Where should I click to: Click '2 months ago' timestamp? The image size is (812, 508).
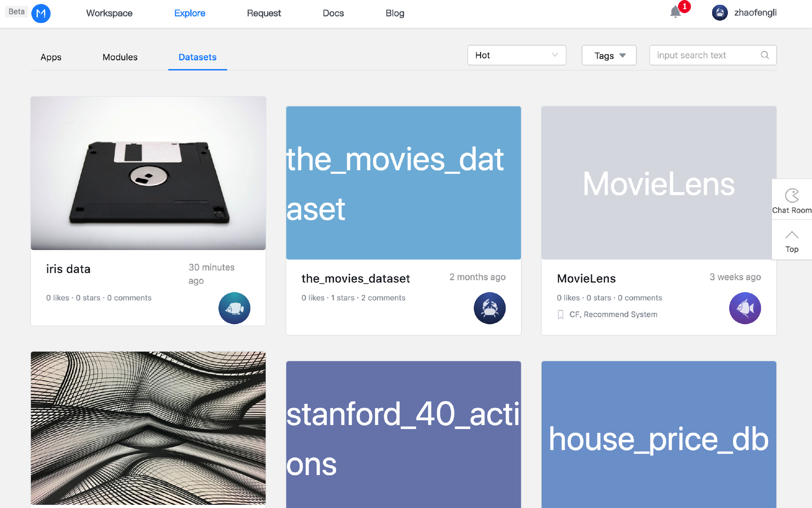point(477,277)
